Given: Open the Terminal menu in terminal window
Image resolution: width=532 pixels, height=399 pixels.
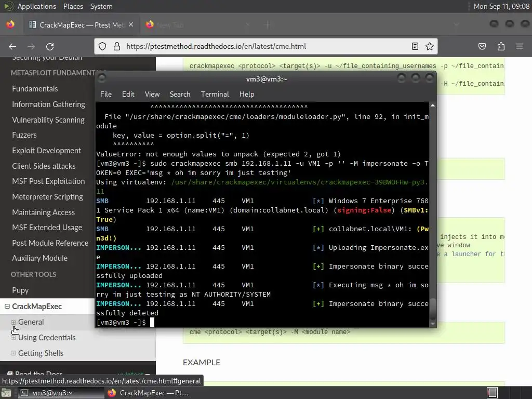Looking at the screenshot, I should (215, 95).
